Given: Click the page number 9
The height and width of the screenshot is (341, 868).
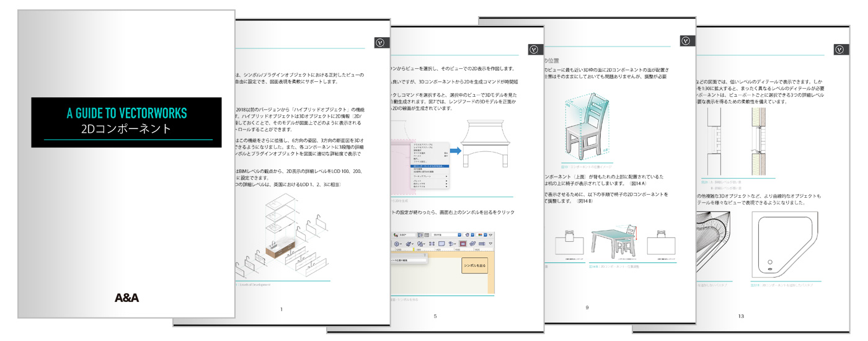Looking at the screenshot, I should pos(587,308).
